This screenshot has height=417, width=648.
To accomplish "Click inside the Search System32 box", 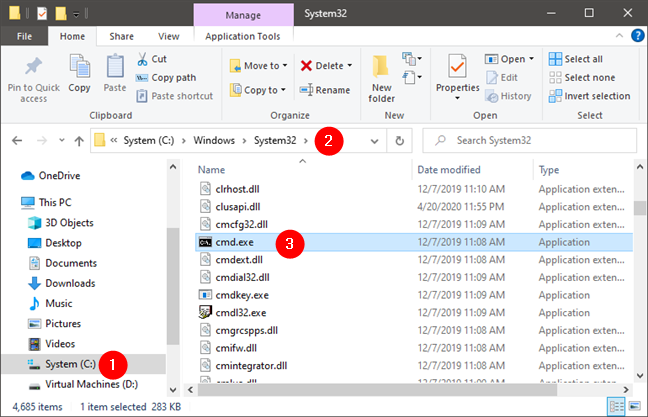I will [x=529, y=141].
